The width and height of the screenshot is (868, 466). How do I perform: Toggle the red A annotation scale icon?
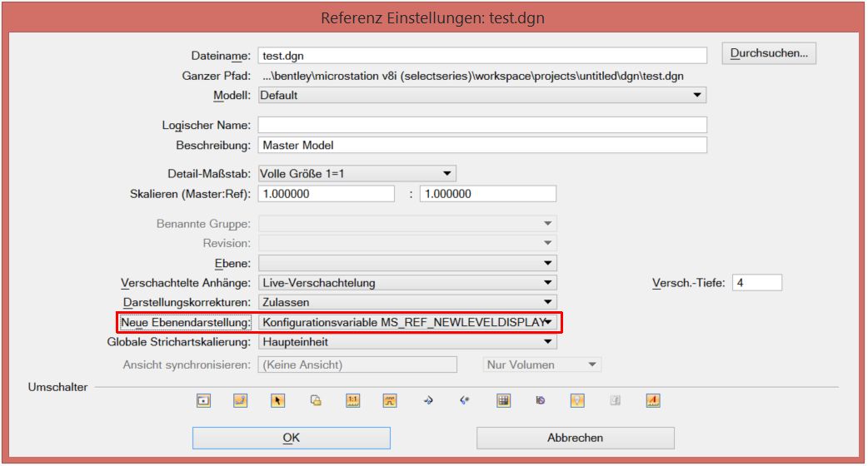pyautogui.click(x=652, y=401)
